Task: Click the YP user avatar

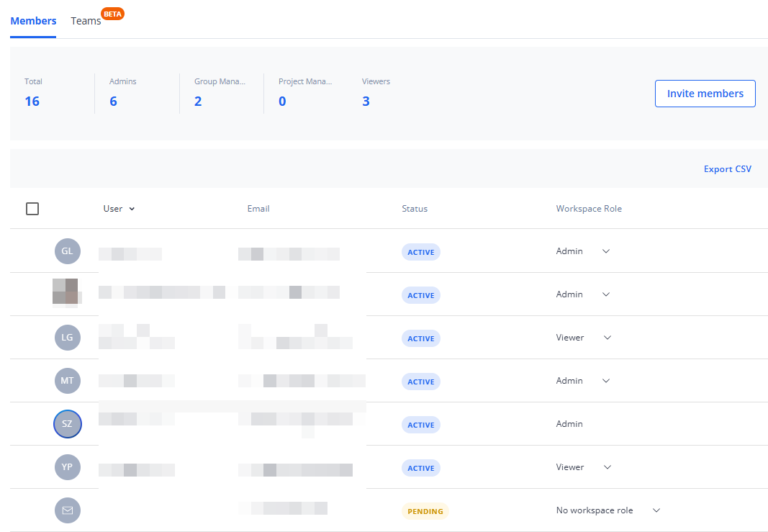Action: click(68, 467)
